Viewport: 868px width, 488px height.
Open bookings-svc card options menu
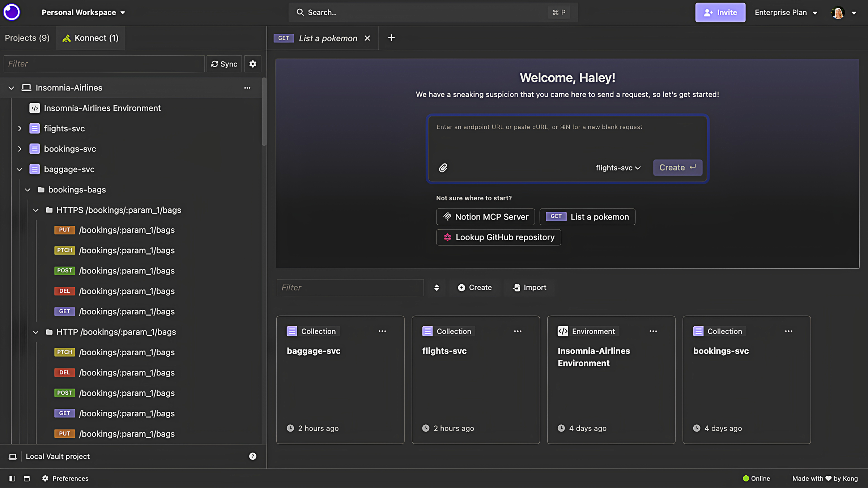(789, 331)
